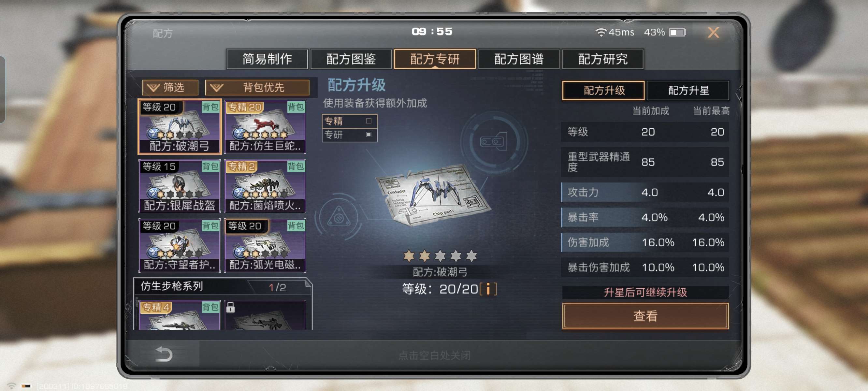Check the 专精 filter checkbox
Image resolution: width=868 pixels, height=391 pixels.
(x=369, y=121)
